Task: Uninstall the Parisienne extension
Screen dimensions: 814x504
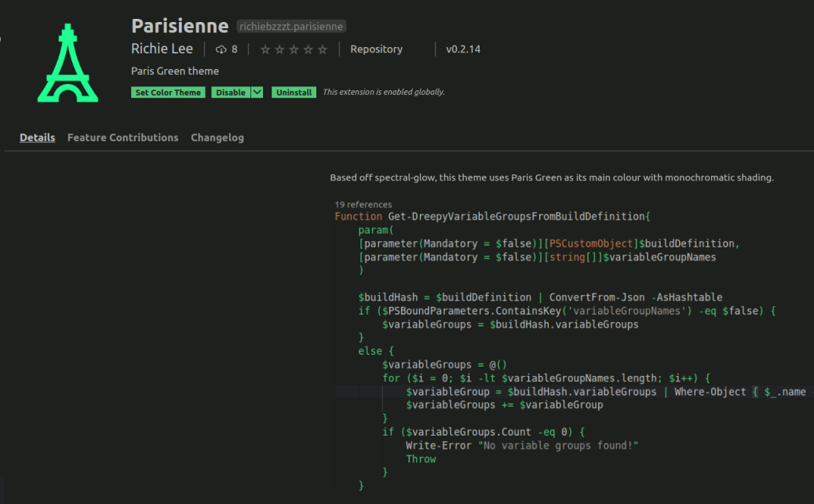Action: 294,93
